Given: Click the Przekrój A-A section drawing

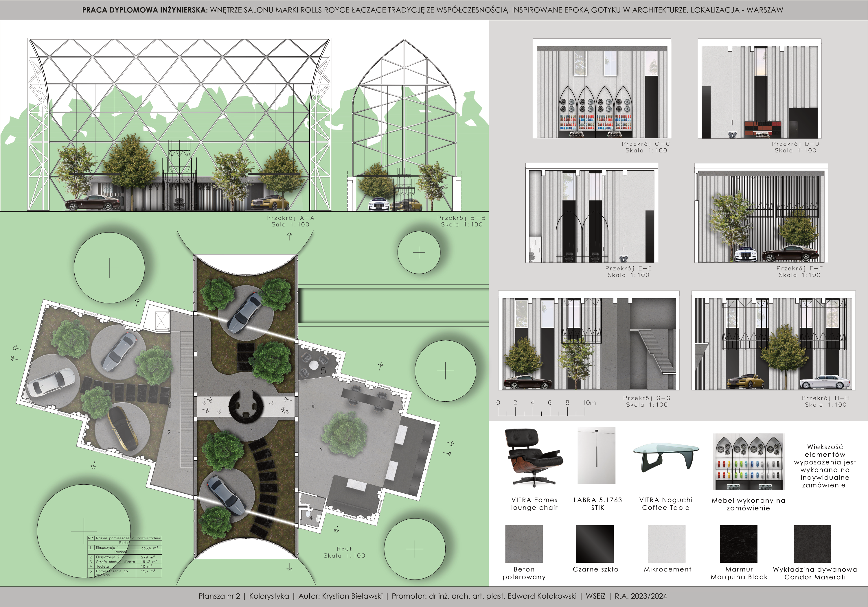Looking at the screenshot, I should click(x=180, y=125).
